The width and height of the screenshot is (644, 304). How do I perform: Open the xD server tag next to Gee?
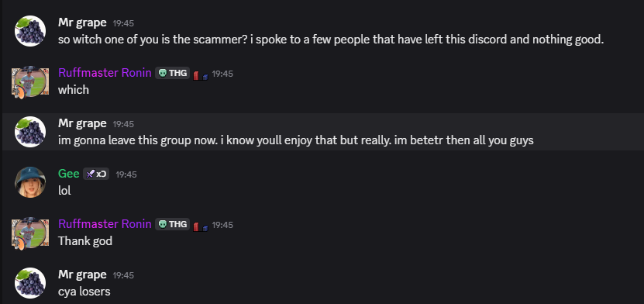click(x=96, y=174)
